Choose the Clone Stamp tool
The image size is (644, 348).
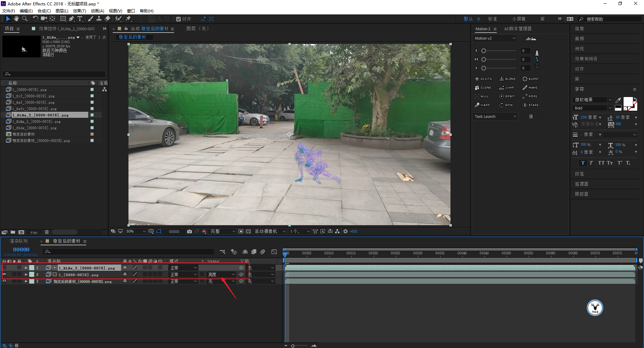coord(99,19)
